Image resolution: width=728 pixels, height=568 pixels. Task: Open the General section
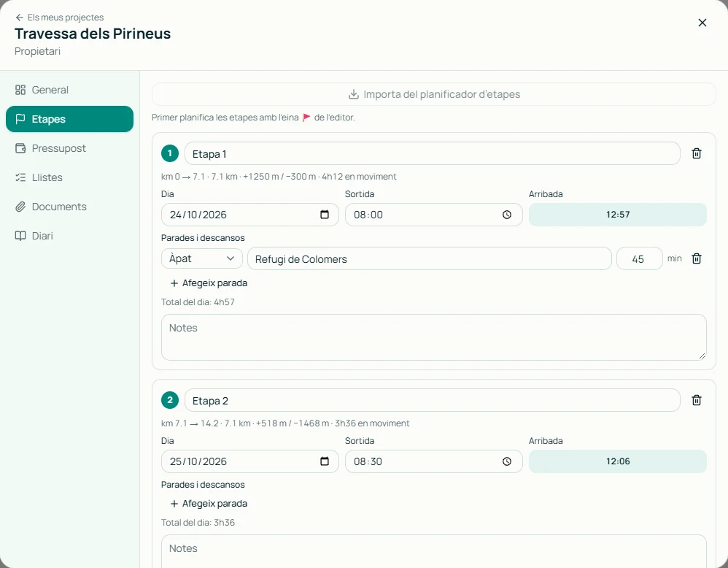69,90
